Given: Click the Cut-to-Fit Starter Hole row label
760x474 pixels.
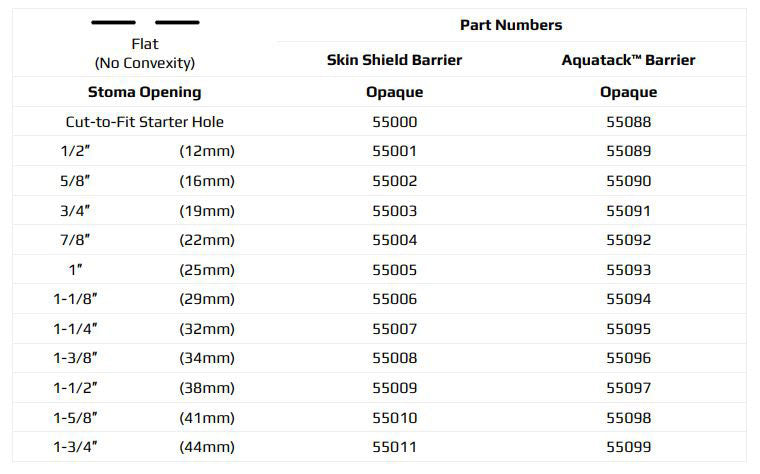Looking at the screenshot, I should tap(144, 122).
